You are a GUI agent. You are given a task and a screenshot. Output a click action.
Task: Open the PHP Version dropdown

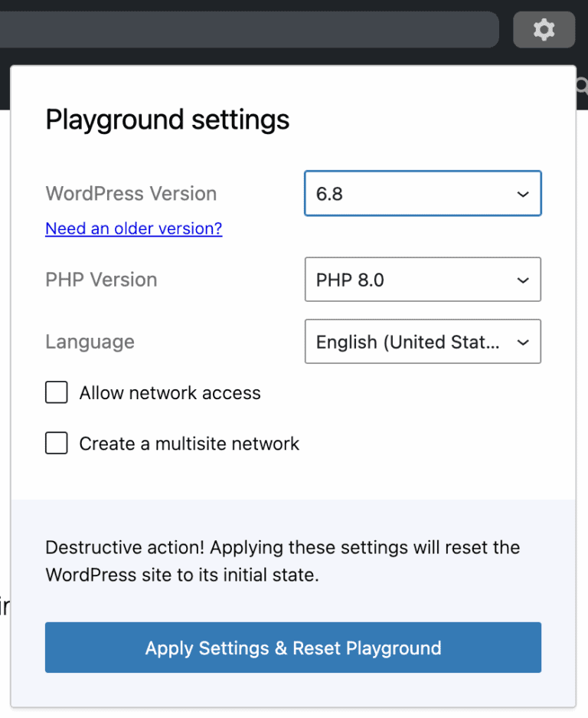423,280
